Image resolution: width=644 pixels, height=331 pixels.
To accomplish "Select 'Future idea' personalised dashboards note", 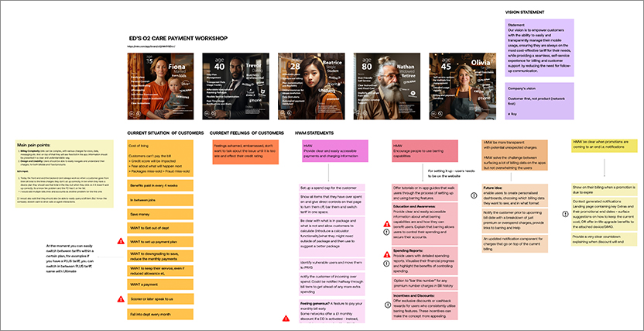I will [x=515, y=195].
